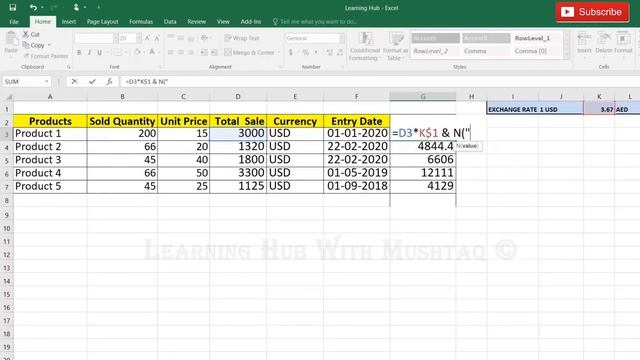Open the font size box showing 20
The height and width of the screenshot is (360, 640).
(130, 38)
